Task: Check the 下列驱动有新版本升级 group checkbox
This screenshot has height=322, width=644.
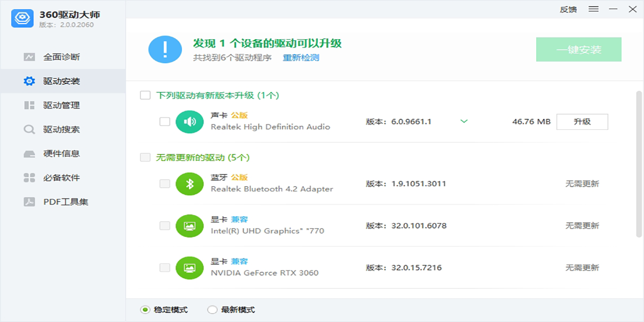Action: tap(145, 96)
